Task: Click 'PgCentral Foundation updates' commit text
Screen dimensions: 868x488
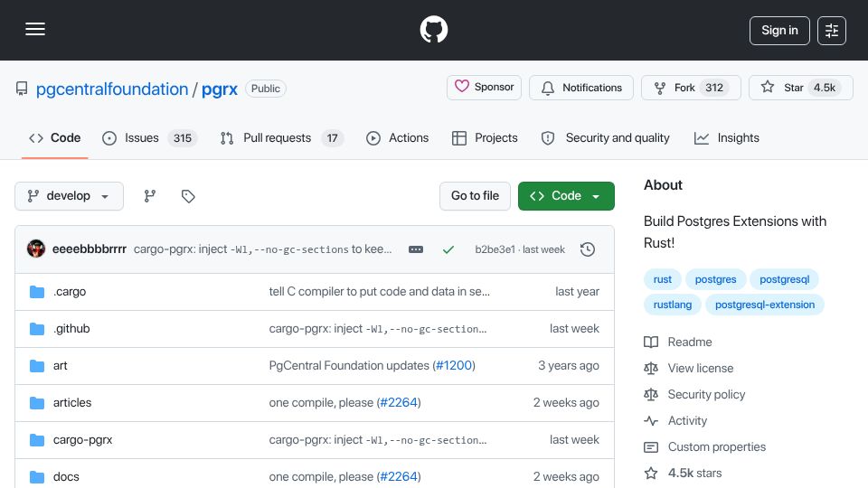Action: tap(349, 366)
